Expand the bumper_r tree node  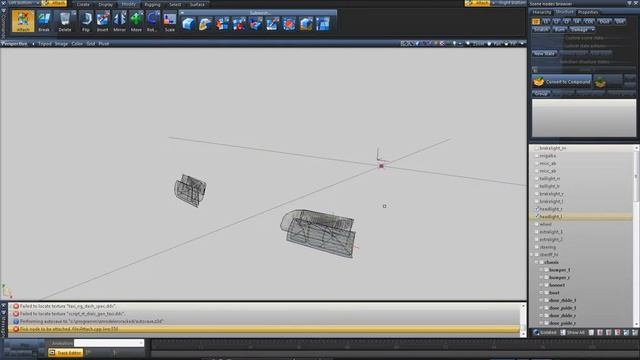click(x=542, y=278)
